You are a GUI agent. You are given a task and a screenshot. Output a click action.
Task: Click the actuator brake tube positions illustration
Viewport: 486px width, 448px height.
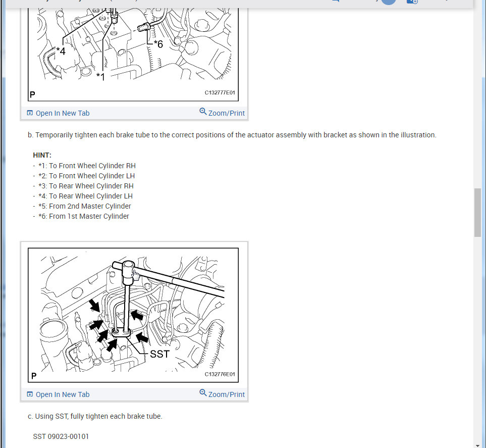(x=133, y=54)
